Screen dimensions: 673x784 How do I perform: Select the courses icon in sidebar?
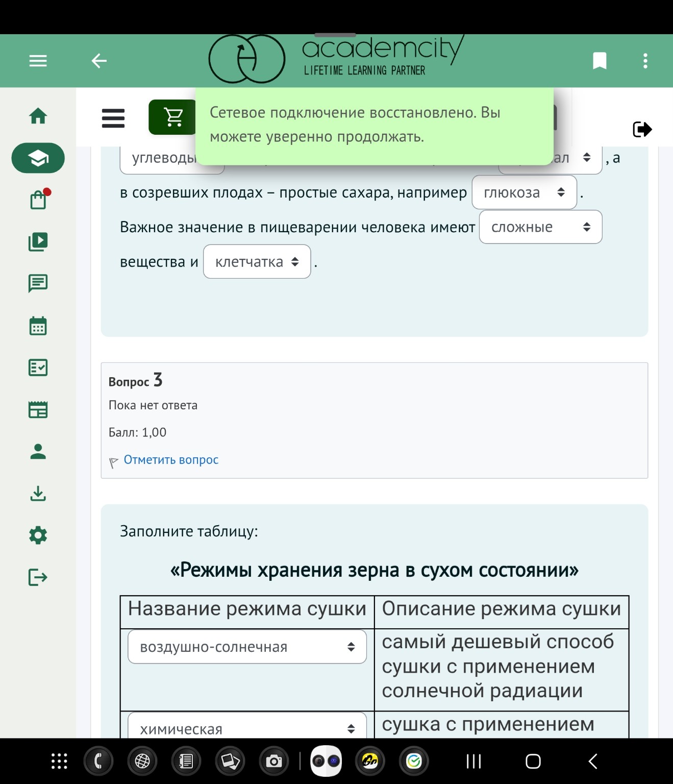[x=38, y=158]
